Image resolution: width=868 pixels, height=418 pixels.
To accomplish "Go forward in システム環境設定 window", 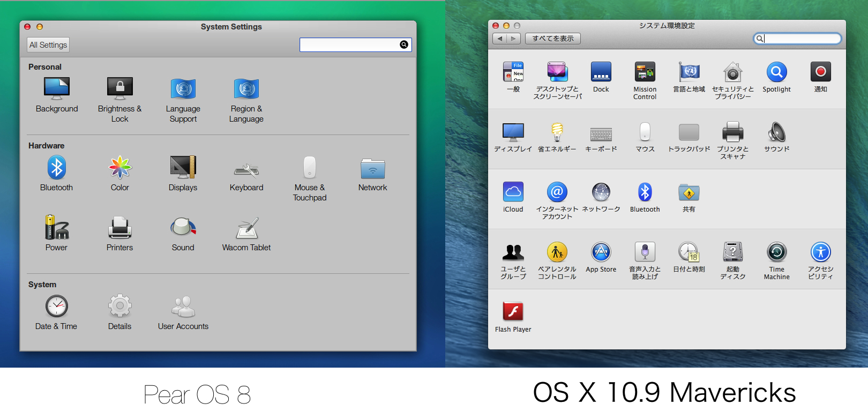I will [x=514, y=39].
